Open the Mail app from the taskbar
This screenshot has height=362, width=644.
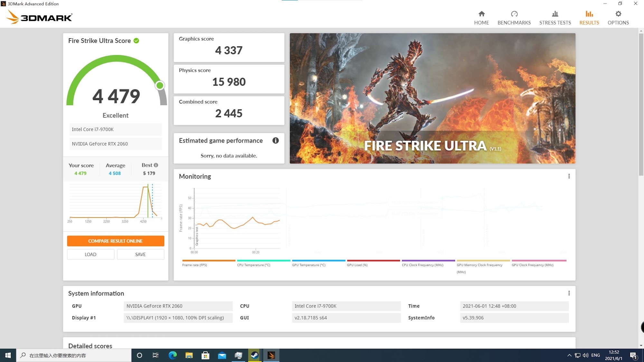point(222,355)
